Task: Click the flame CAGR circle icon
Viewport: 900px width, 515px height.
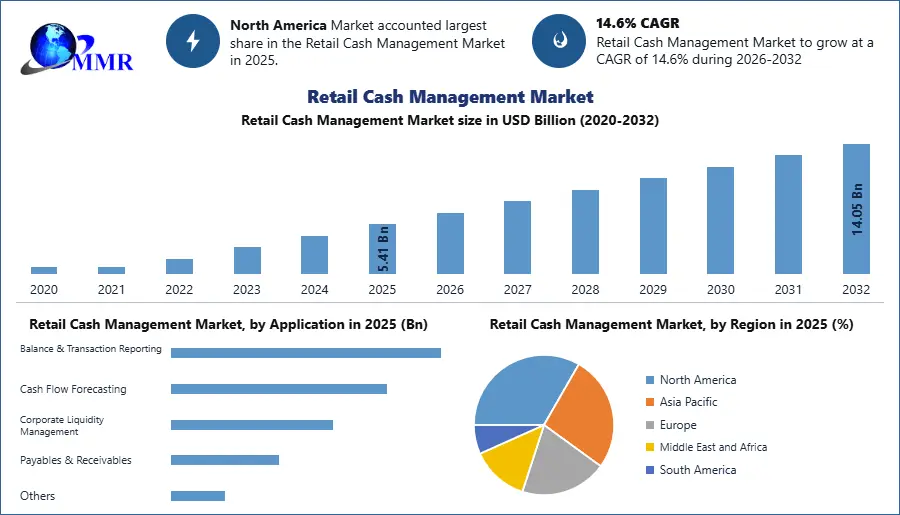Action: (x=559, y=41)
